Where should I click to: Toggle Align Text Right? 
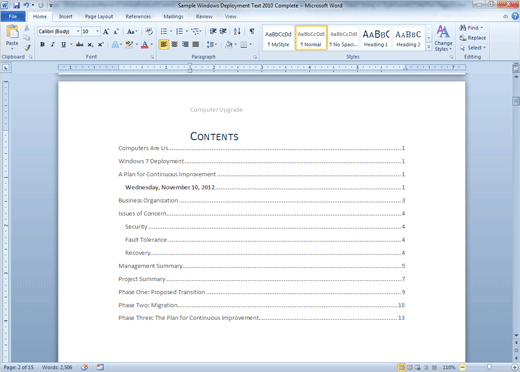(185, 44)
